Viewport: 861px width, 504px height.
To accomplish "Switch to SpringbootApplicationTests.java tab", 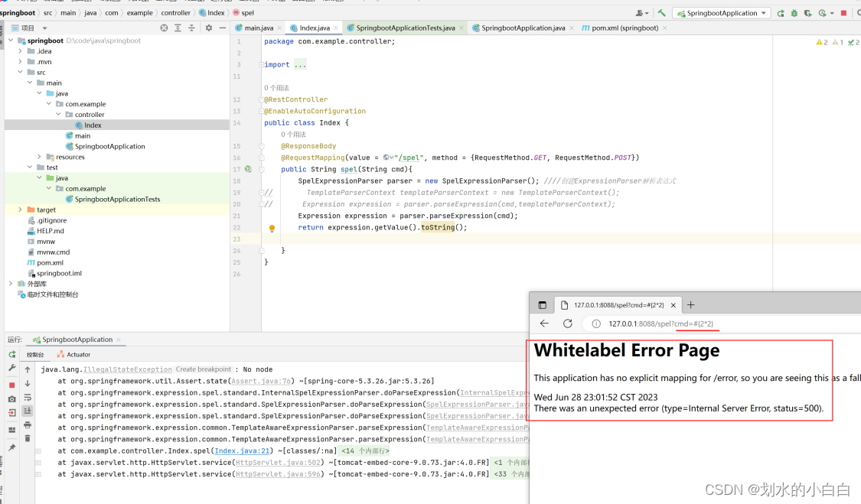I will pyautogui.click(x=405, y=28).
